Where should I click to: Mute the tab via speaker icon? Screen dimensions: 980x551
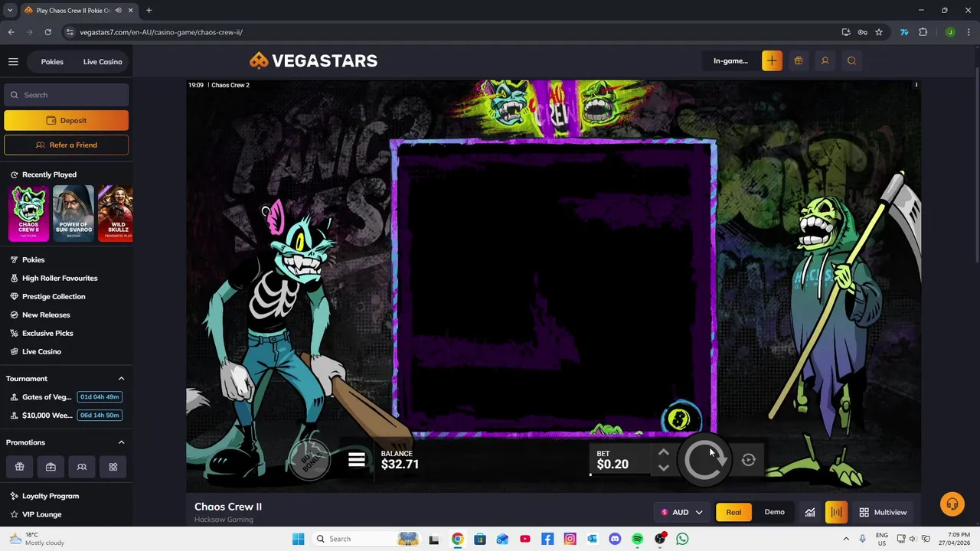(118, 11)
